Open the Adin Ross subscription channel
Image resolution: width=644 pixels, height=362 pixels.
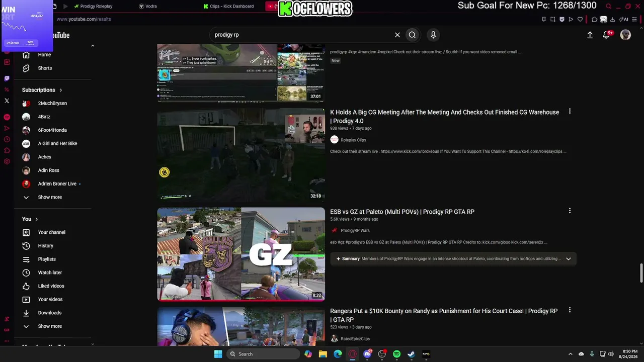[49, 170]
